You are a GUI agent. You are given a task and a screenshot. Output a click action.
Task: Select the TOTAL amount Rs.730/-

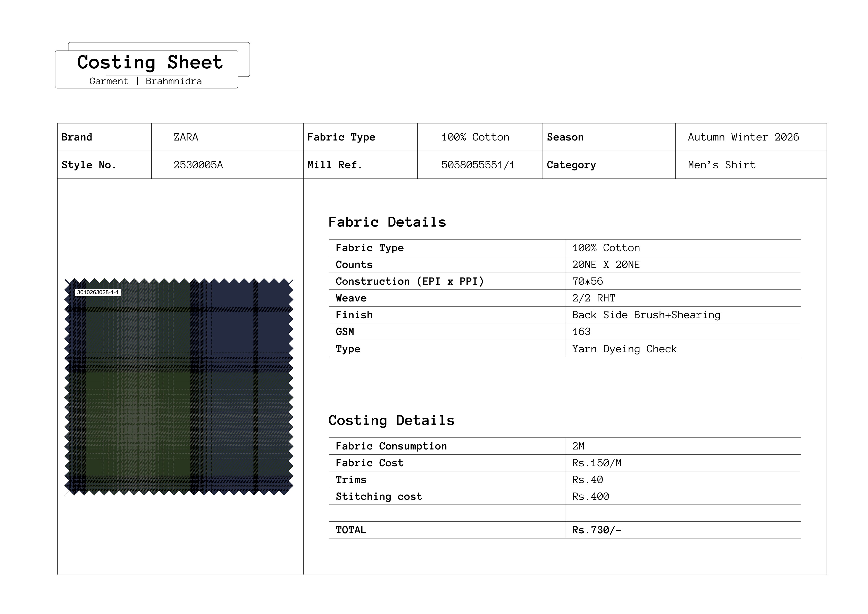[596, 530]
